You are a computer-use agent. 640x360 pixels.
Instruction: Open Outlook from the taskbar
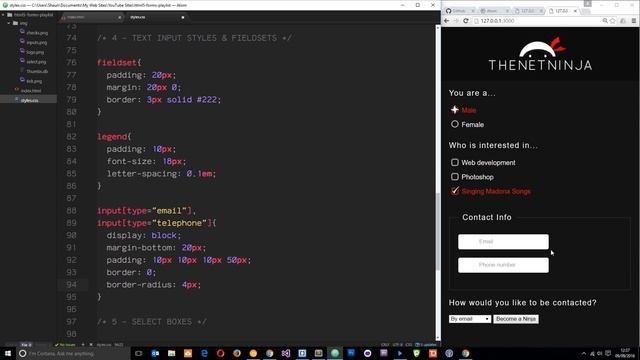[x=155, y=353]
